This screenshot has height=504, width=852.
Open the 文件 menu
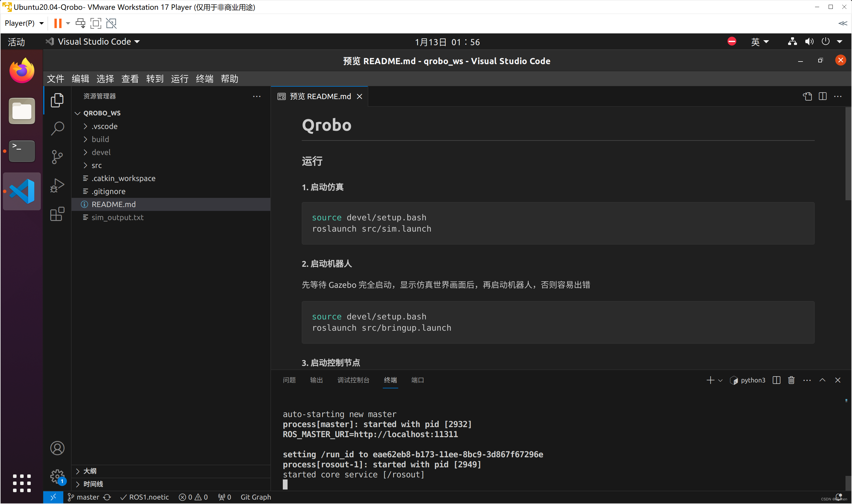point(55,79)
